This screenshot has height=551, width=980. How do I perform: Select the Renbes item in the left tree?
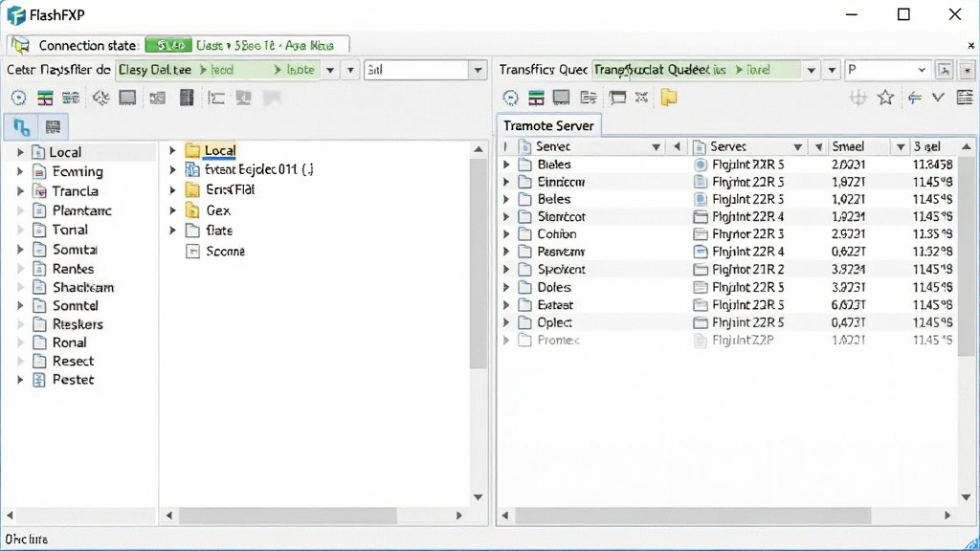73,269
